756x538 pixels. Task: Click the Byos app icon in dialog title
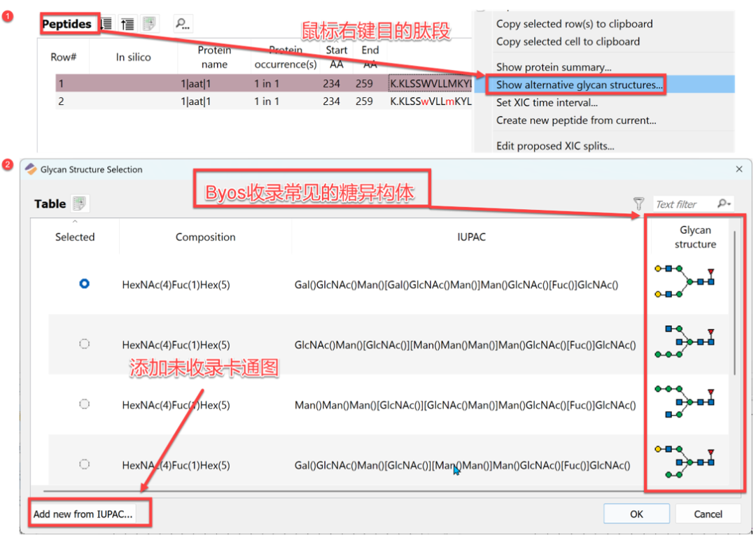pyautogui.click(x=31, y=169)
